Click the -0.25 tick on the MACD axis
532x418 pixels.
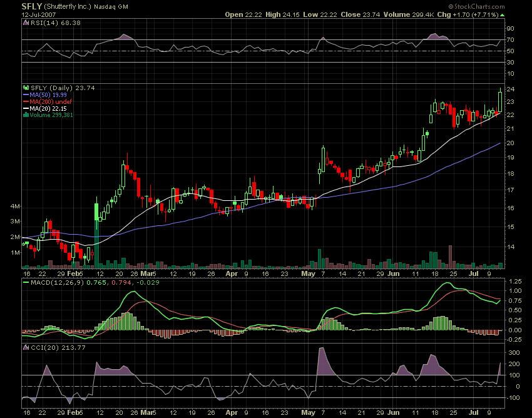click(x=514, y=340)
